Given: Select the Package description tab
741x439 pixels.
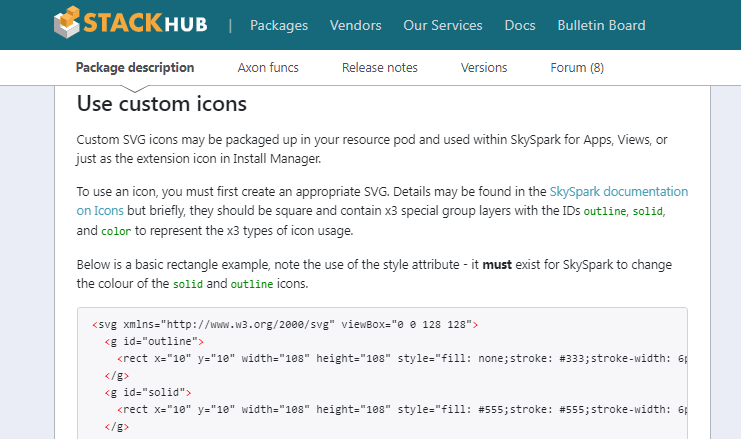Looking at the screenshot, I should click(135, 68).
